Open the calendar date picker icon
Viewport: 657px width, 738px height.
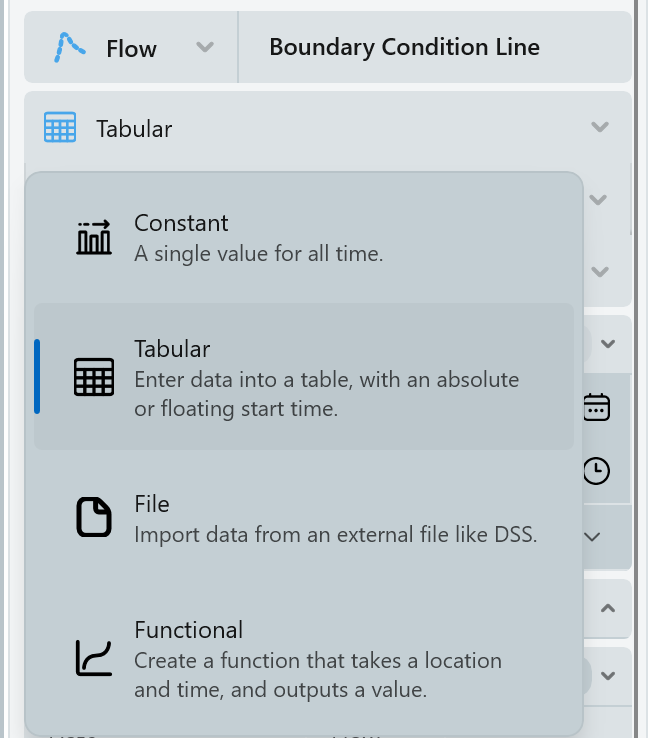tap(596, 407)
